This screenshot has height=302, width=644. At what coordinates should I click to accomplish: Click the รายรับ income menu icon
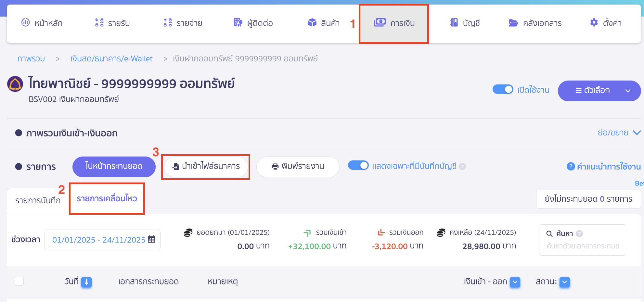click(x=99, y=23)
